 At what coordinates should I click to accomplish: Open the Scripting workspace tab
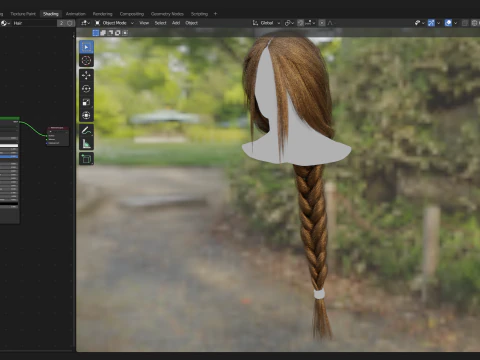199,14
